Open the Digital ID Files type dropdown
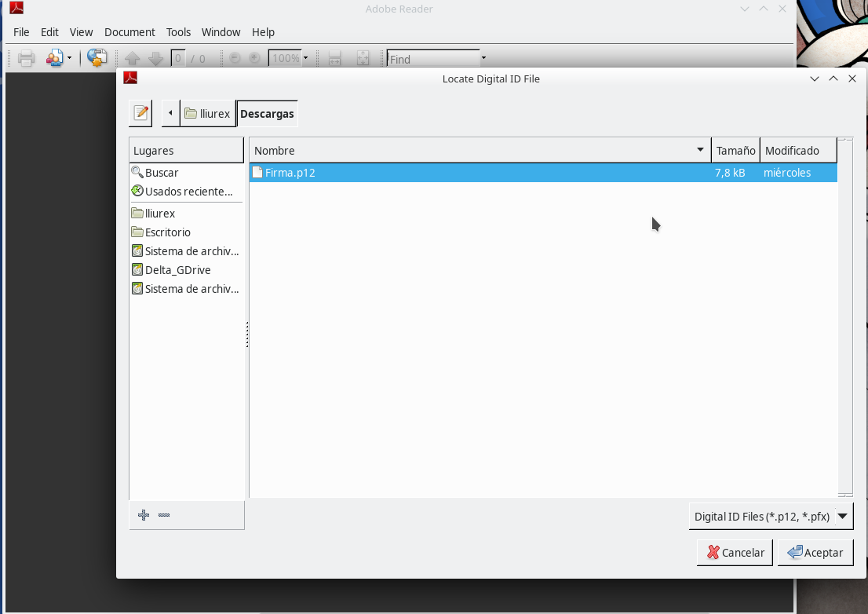Viewport: 868px width, 614px height. pyautogui.click(x=771, y=517)
